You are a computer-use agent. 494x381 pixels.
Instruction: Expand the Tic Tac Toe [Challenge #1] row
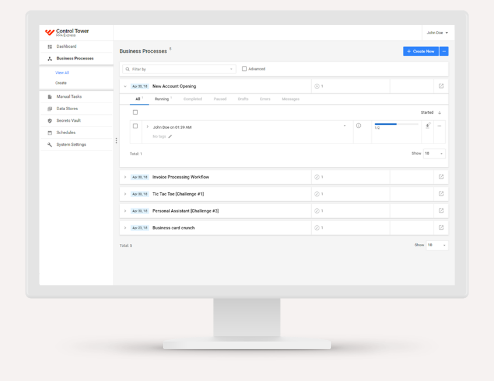pyautogui.click(x=125, y=194)
